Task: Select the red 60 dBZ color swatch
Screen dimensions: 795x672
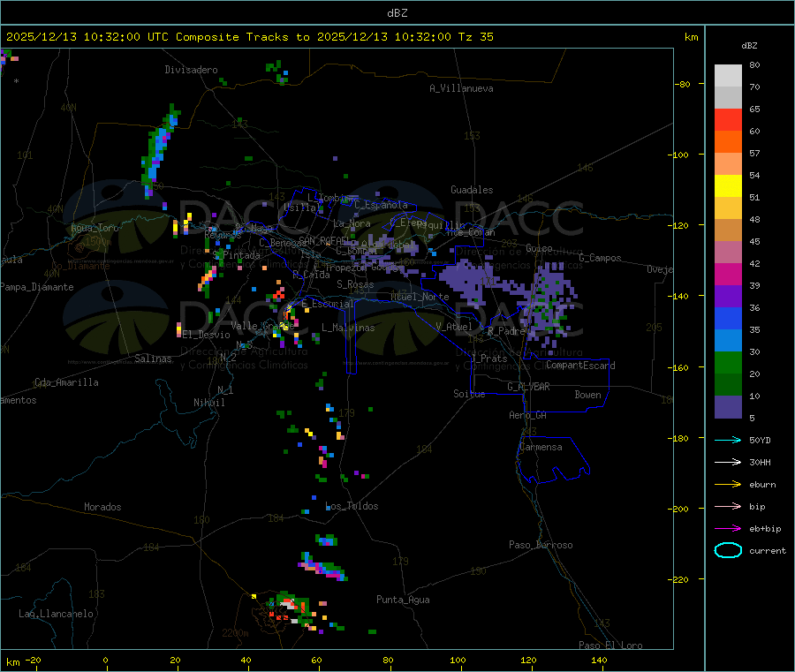Action: pos(728,119)
